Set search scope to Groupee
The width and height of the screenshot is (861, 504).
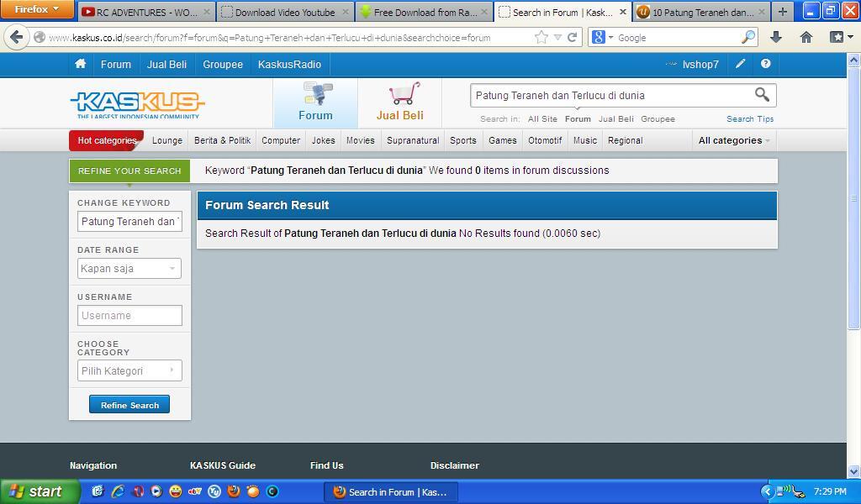[x=658, y=119]
